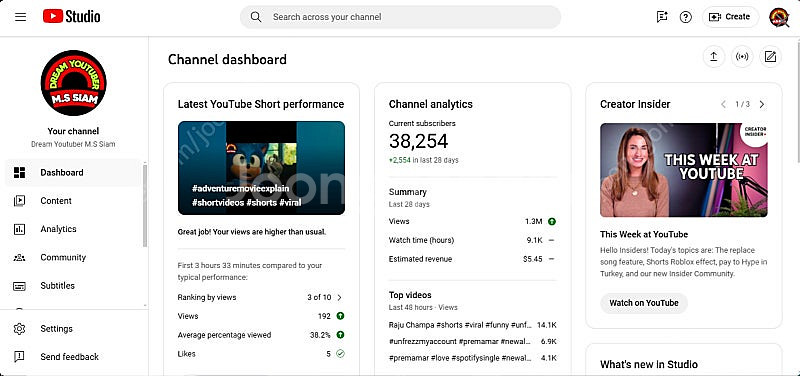The width and height of the screenshot is (800, 376).
Task: Click the Analytics bar chart icon
Action: click(19, 229)
